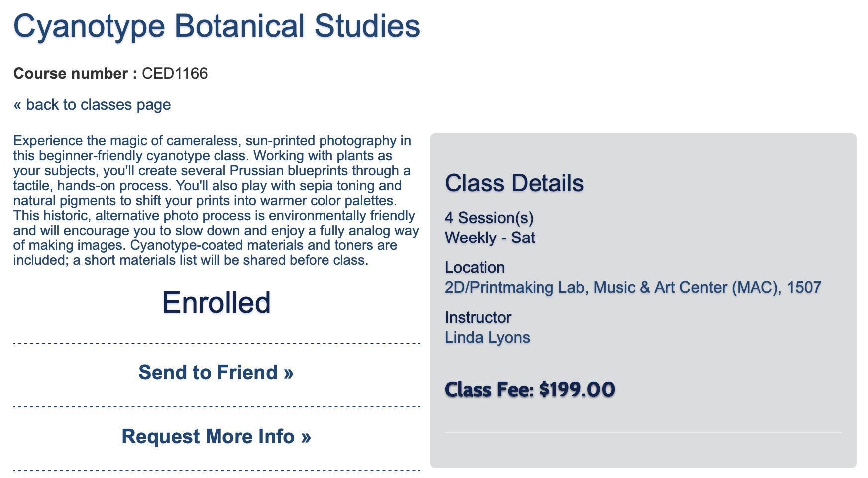Click Request More Info link
The width and height of the screenshot is (868, 478).
click(216, 437)
